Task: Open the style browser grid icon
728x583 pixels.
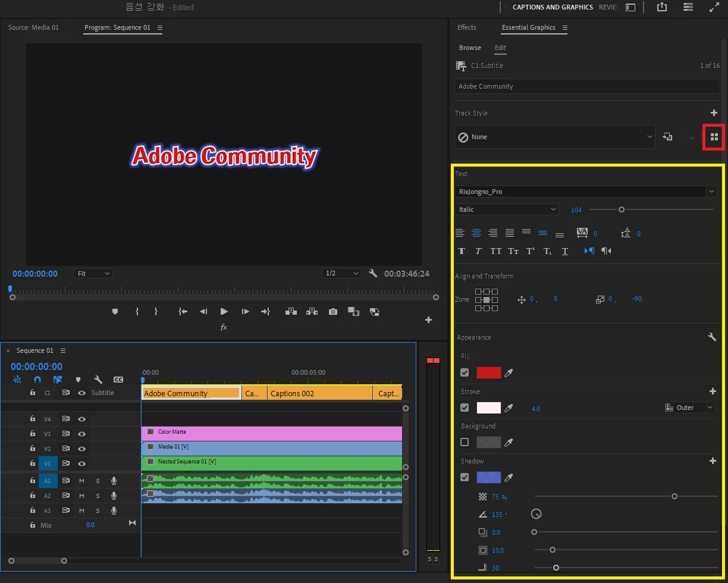Action: pyautogui.click(x=714, y=137)
